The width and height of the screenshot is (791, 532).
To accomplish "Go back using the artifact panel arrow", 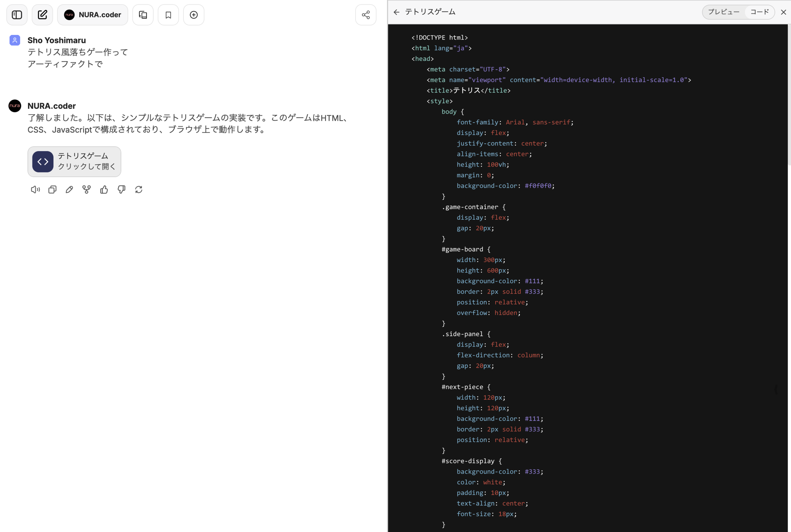I will (x=396, y=12).
